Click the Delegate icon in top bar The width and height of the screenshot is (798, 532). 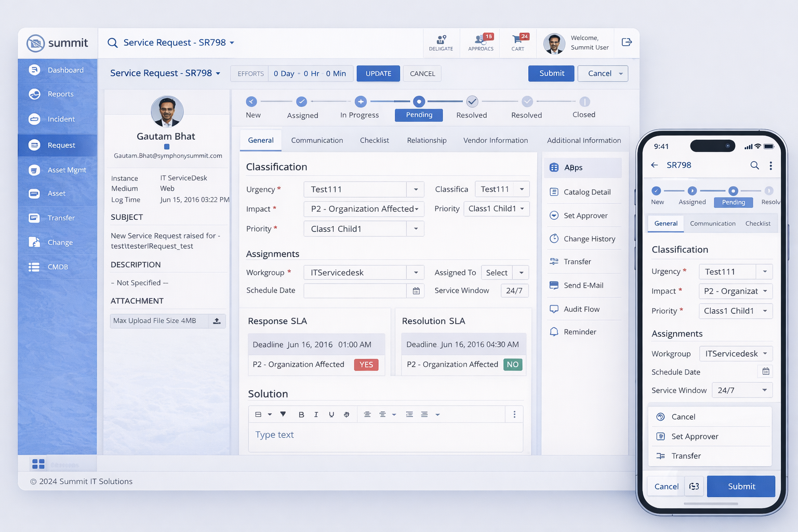[441, 43]
